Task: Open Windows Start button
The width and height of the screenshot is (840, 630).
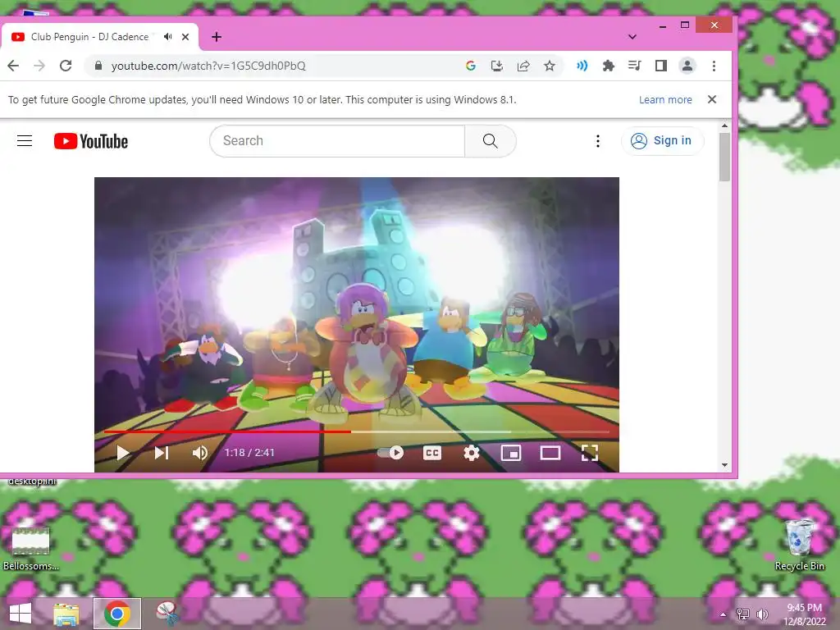Action: pos(21,614)
